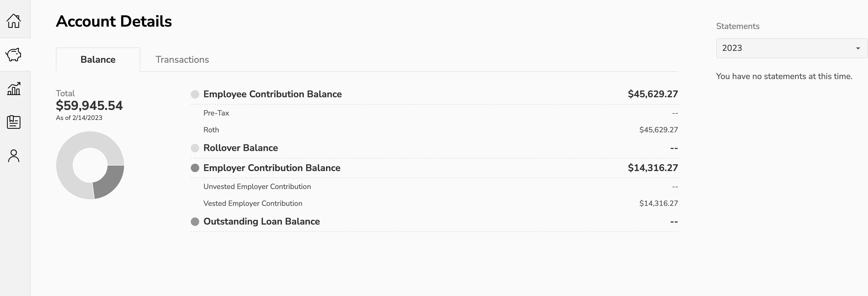Expand the Employee Contribution Balance row

click(x=434, y=94)
